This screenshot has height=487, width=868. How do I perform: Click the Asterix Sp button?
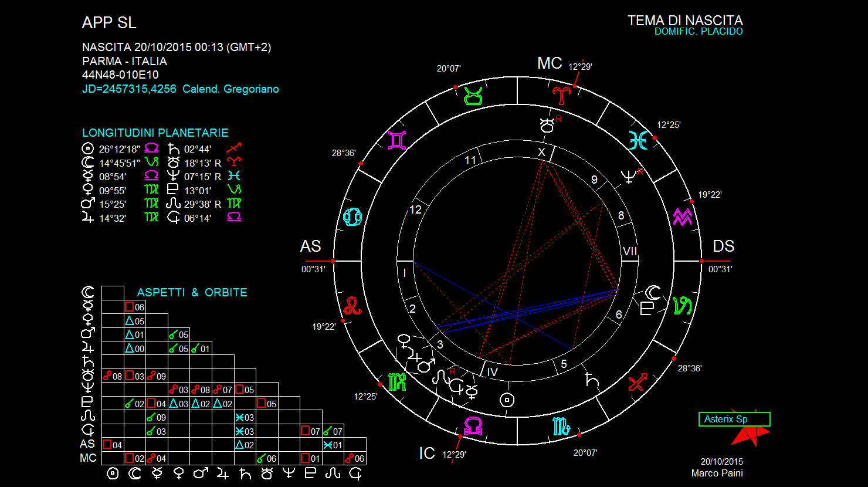click(x=734, y=419)
